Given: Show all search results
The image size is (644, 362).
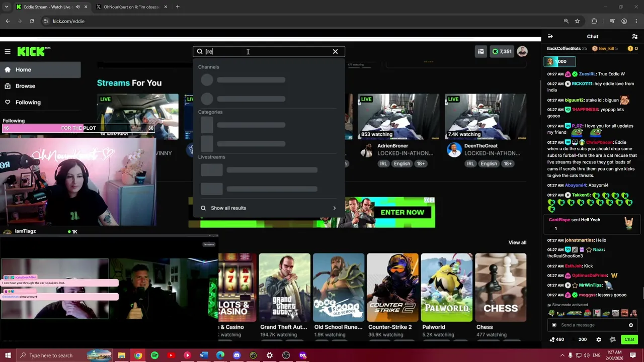Looking at the screenshot, I should click(269, 208).
